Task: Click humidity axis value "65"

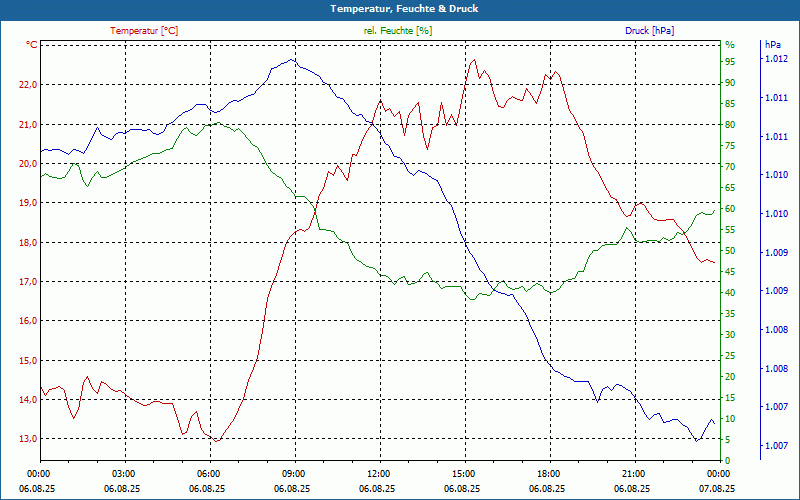Action: (730, 188)
